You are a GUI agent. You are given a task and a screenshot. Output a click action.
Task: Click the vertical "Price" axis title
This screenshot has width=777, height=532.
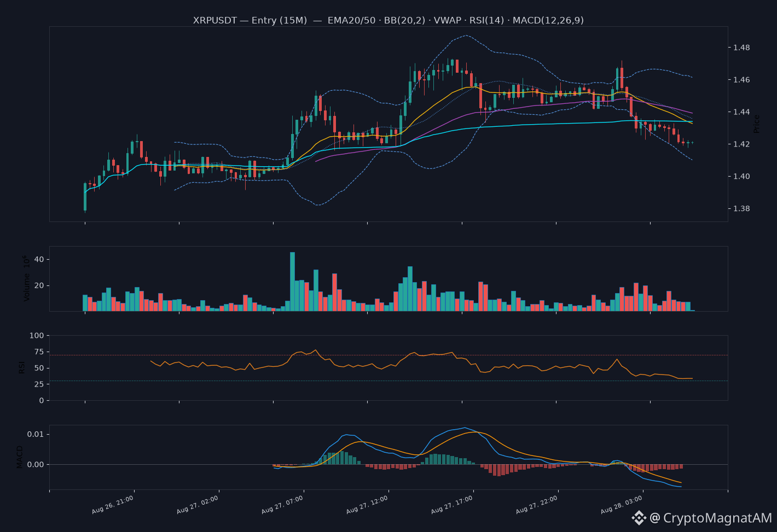tap(757, 124)
